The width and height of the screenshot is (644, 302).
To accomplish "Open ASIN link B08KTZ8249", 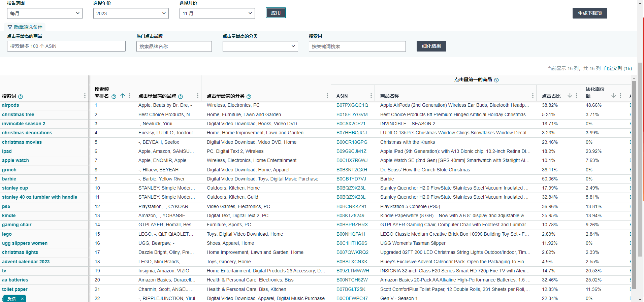I will click(x=350, y=215).
